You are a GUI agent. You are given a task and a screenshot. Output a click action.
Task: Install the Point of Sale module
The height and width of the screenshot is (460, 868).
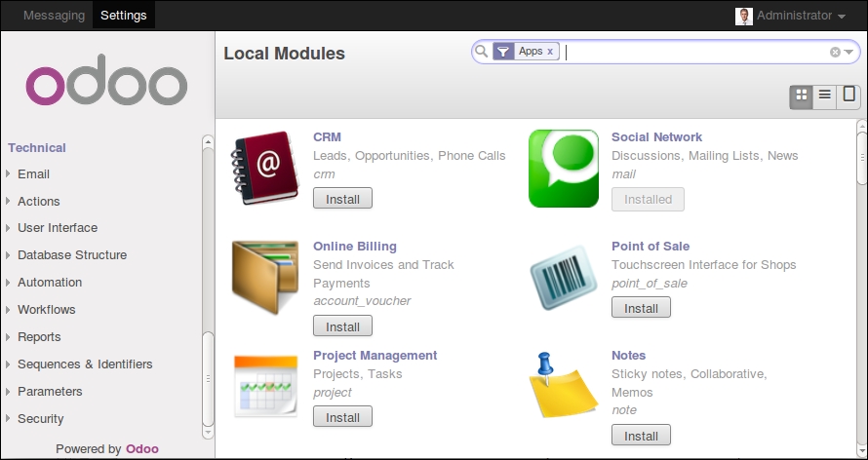click(x=641, y=307)
